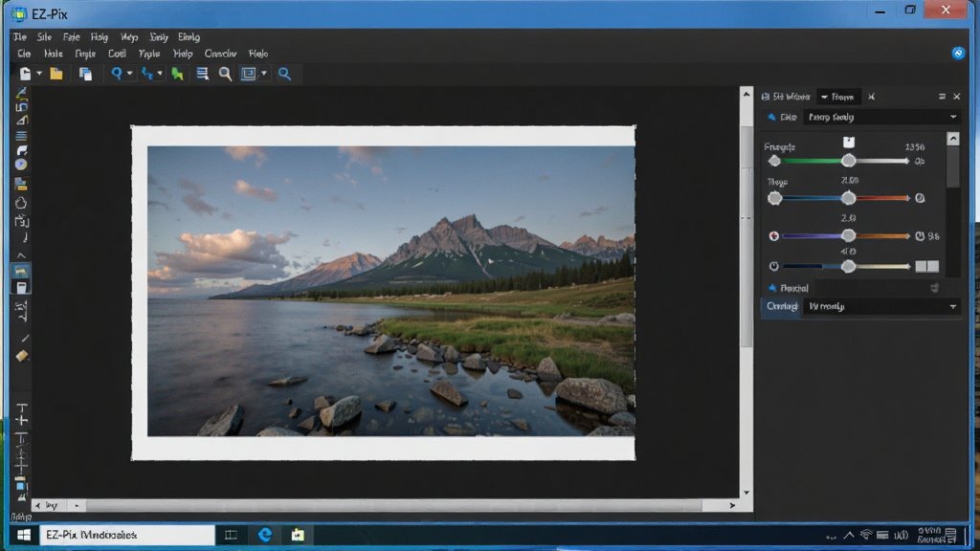Click the blue search magnifier ending the toolbar
Image resolution: width=980 pixels, height=551 pixels.
(284, 74)
